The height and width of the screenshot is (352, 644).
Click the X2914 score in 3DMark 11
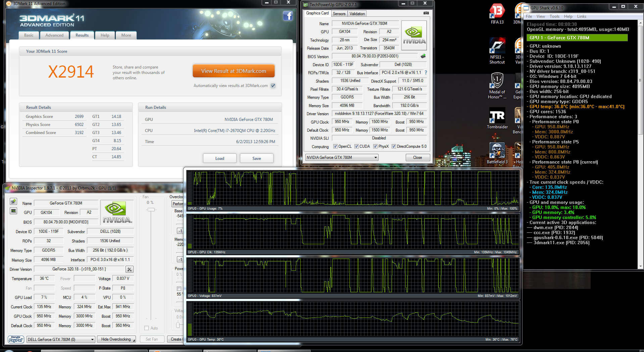tap(71, 72)
